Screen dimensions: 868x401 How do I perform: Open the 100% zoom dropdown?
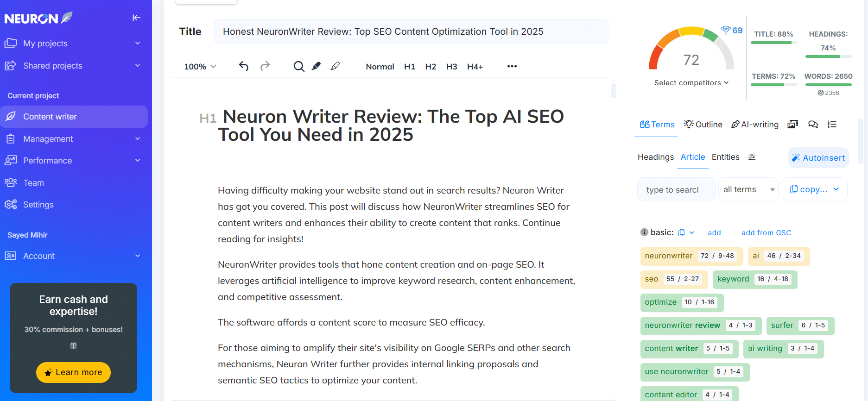click(200, 66)
